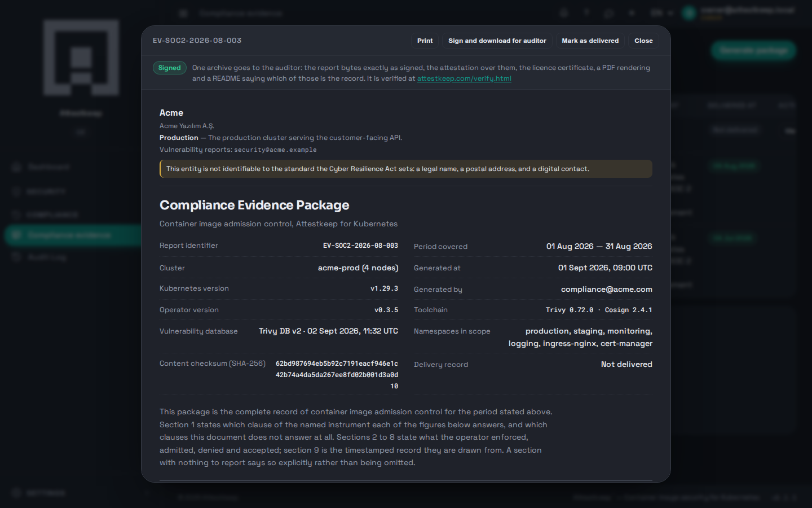Screen dimensions: 812x508
Task: Select the EV-SOC2-2026-08-003 dialog title
Action: point(197,41)
